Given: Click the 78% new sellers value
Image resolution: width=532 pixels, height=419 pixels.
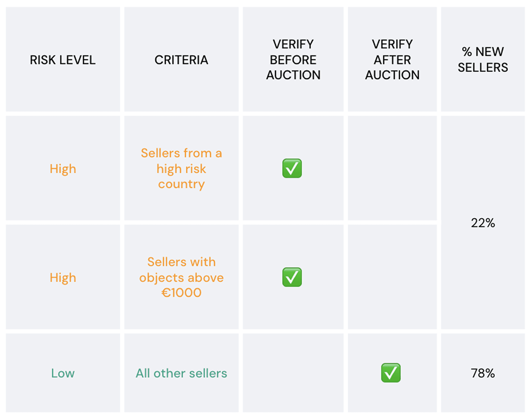Looking at the screenshot, I should pos(483,373).
